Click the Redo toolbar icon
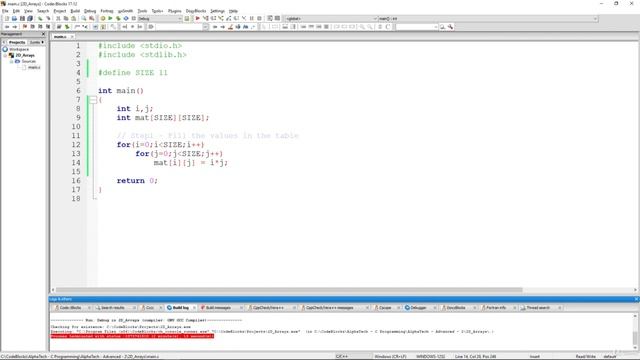640x360 pixels. 48,18
